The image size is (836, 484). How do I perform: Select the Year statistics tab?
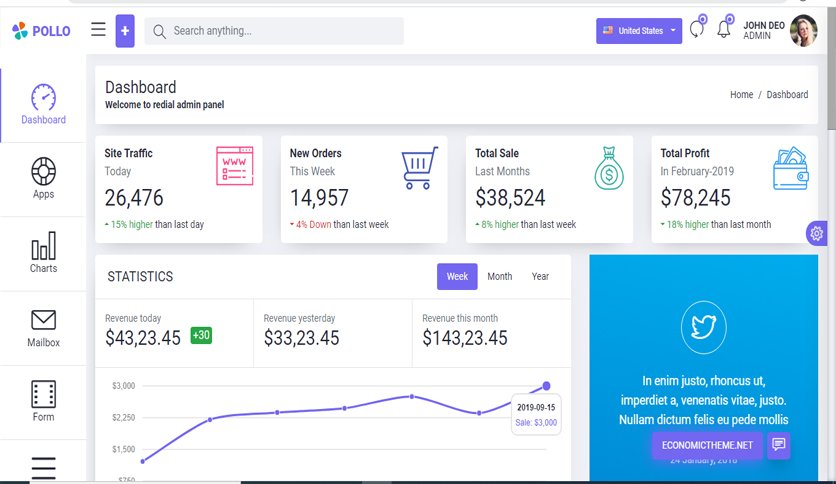click(x=540, y=276)
